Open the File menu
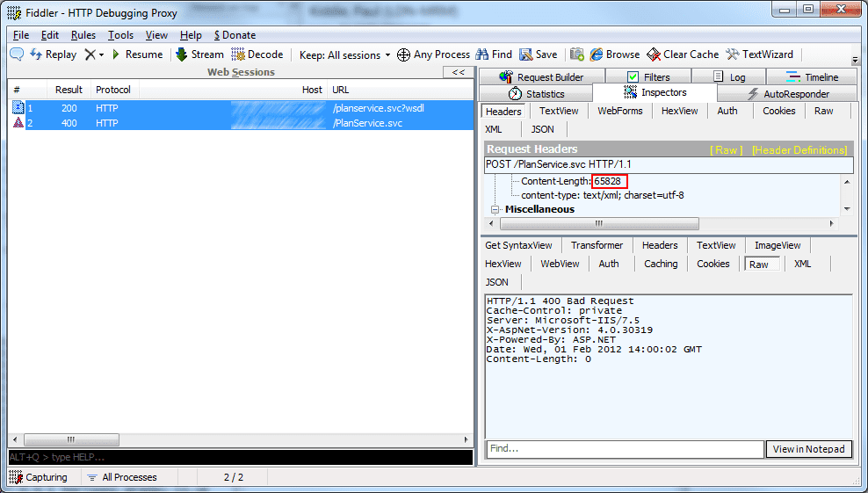 point(21,35)
